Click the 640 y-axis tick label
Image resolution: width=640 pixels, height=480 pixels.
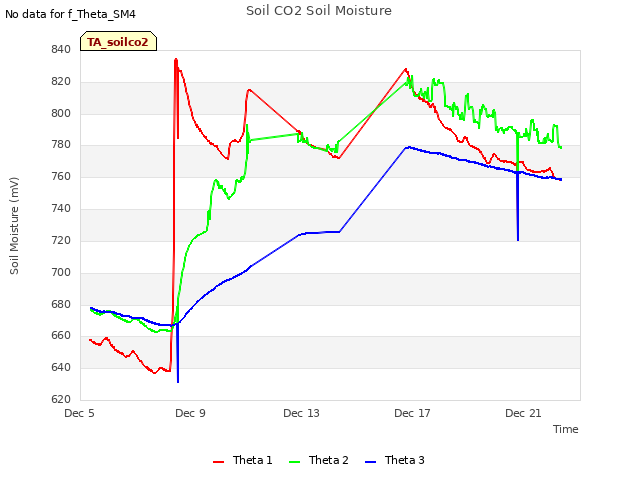click(x=61, y=368)
